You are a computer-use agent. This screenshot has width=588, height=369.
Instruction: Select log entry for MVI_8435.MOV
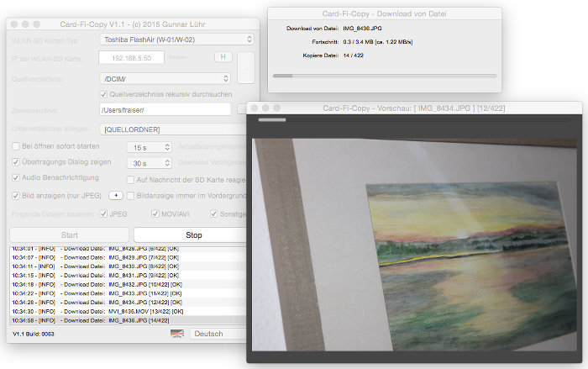(128, 312)
